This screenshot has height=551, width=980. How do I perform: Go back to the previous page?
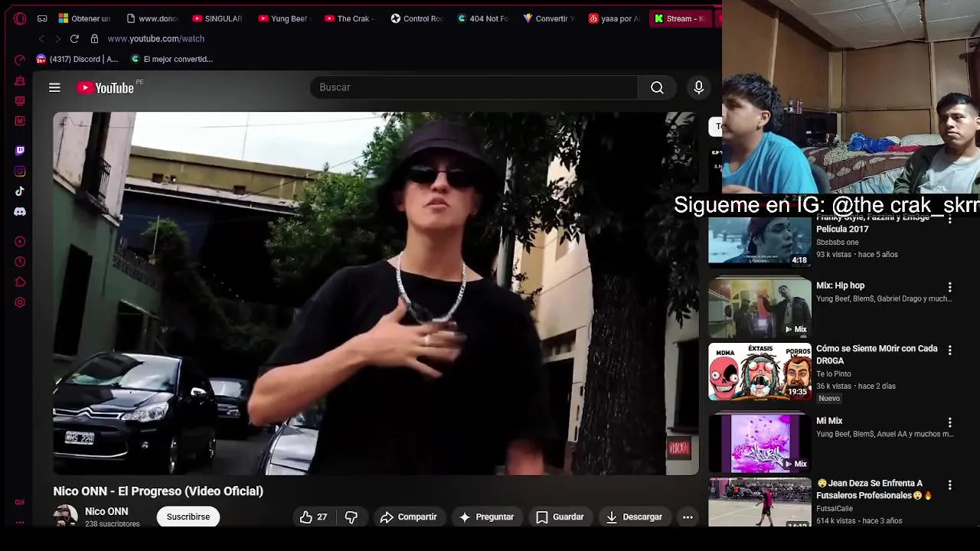click(41, 38)
